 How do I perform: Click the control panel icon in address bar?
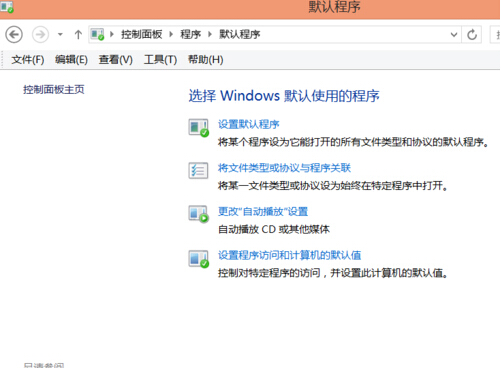click(98, 34)
